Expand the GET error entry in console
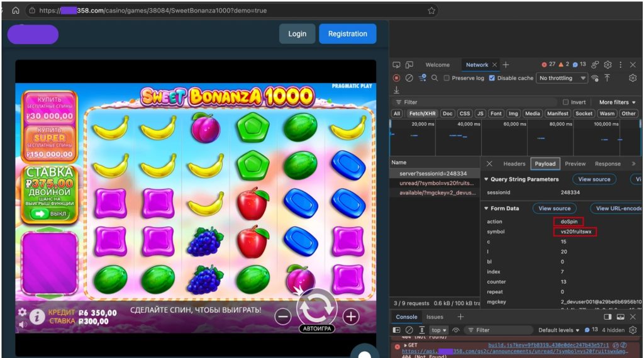This screenshot has width=644, height=358. [406, 345]
